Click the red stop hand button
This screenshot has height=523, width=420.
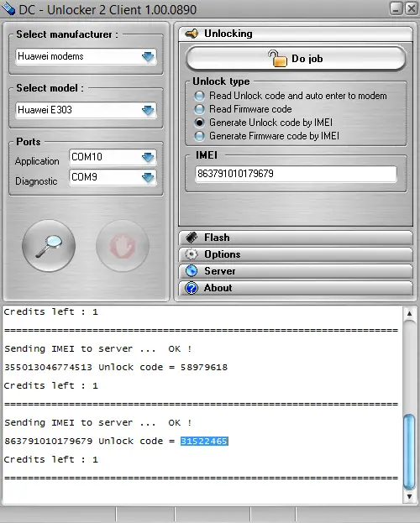[123, 246]
